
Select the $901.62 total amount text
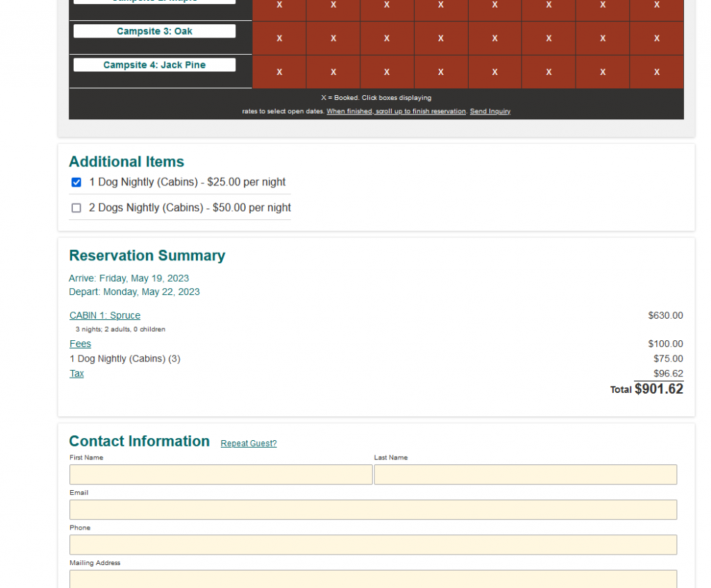coord(658,389)
